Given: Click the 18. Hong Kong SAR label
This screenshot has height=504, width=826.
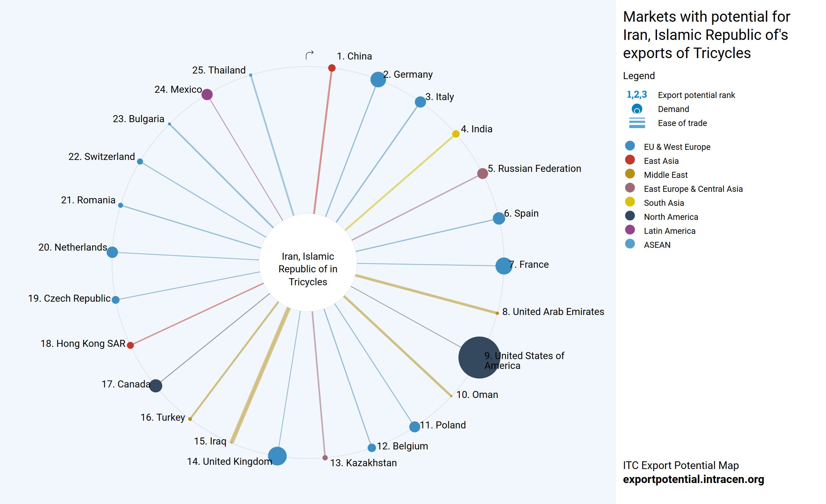Looking at the screenshot, I should (83, 344).
